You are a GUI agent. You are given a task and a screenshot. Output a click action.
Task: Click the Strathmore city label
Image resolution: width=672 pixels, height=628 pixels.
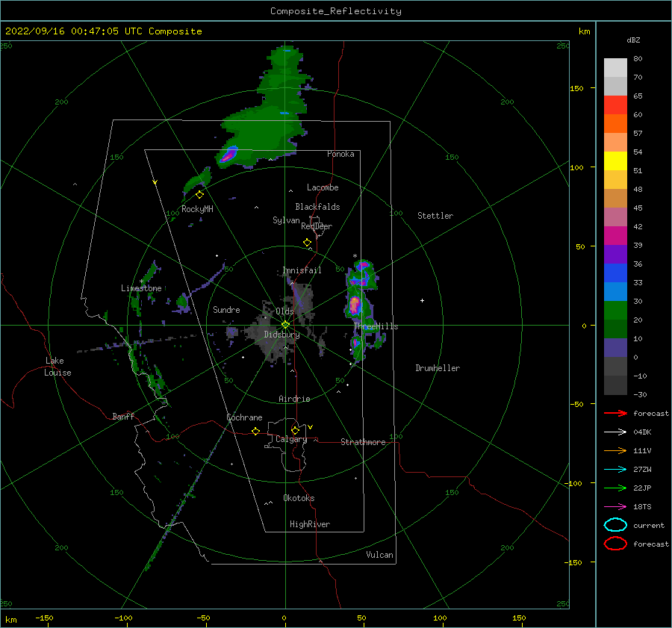[363, 442]
